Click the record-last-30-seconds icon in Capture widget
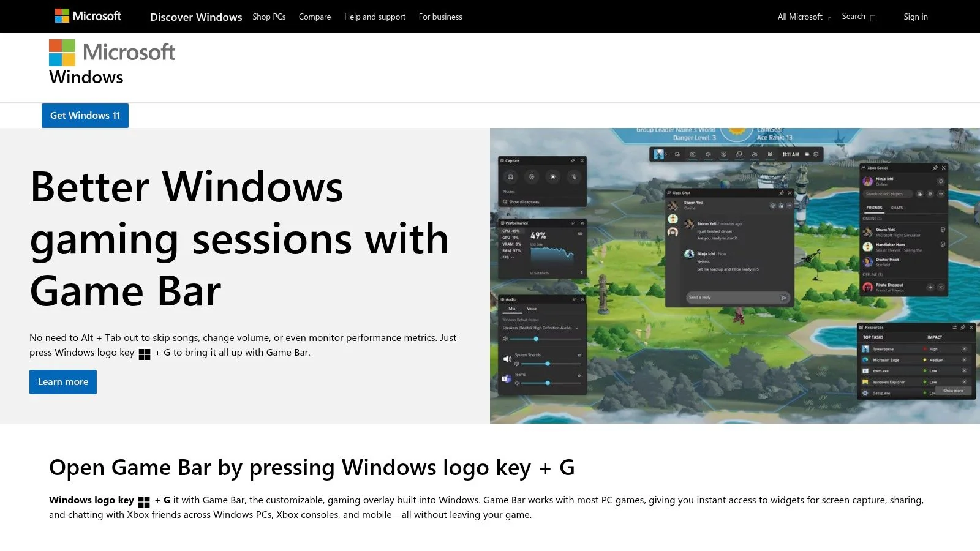980x551 pixels. coord(532,177)
